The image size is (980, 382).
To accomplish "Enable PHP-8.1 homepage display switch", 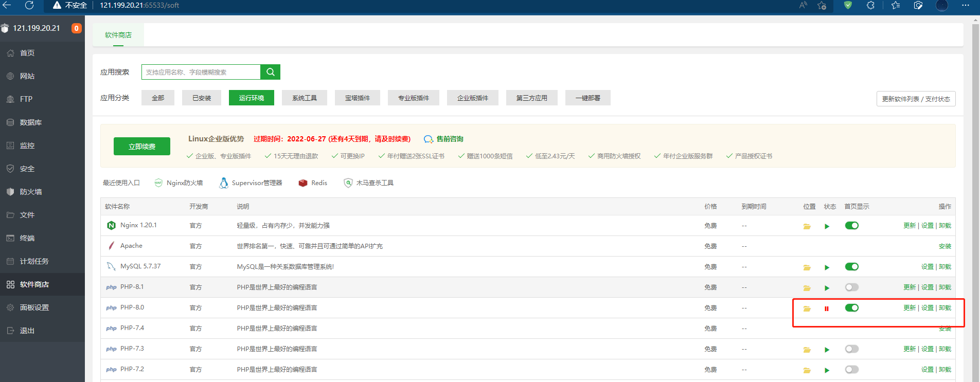I will point(852,287).
